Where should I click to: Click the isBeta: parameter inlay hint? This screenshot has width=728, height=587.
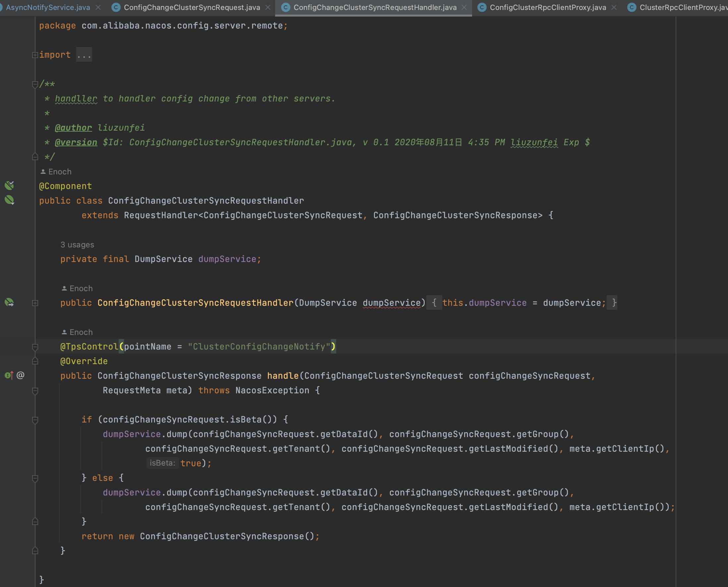[x=162, y=463]
